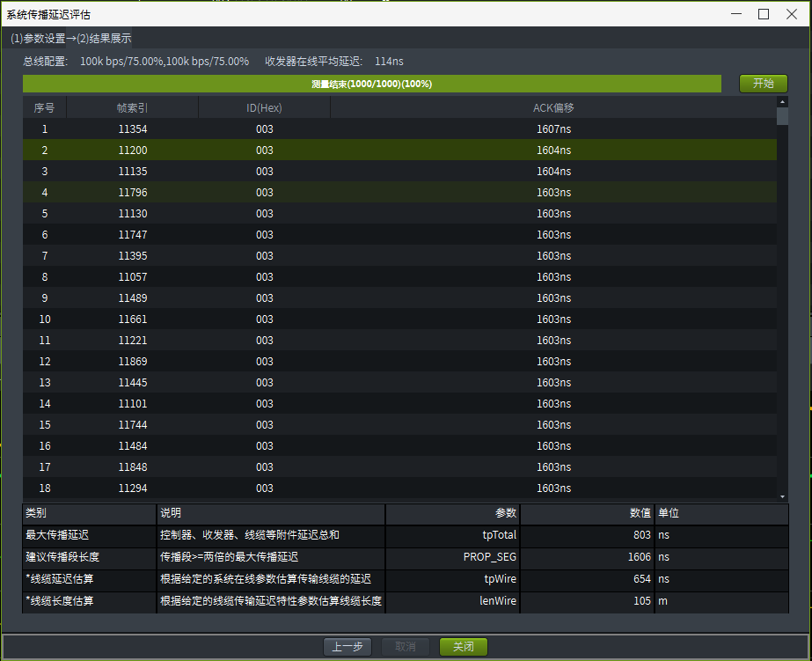Select row with frame index 11445

point(399,382)
